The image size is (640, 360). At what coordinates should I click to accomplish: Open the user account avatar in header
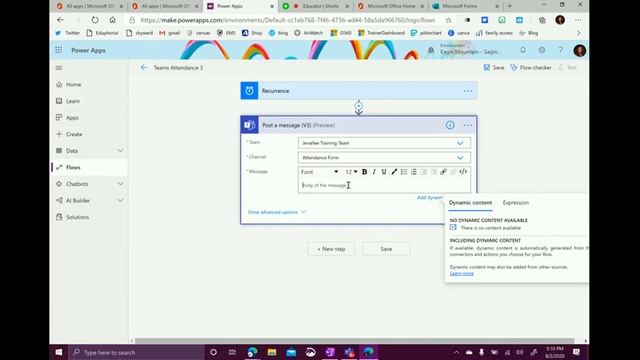coord(580,50)
